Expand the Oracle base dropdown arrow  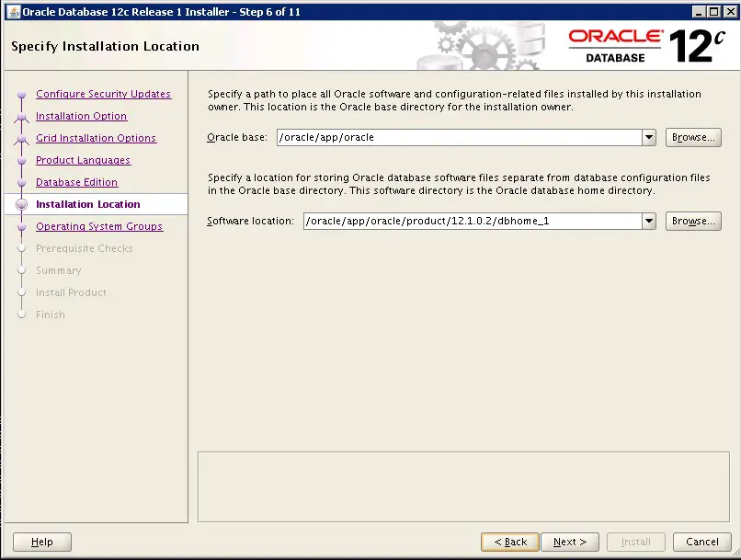649,138
